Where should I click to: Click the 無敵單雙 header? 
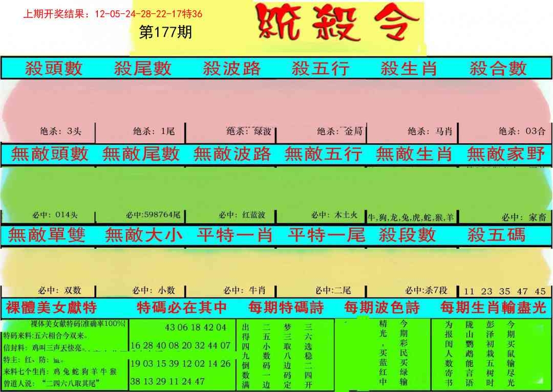[x=47, y=235]
